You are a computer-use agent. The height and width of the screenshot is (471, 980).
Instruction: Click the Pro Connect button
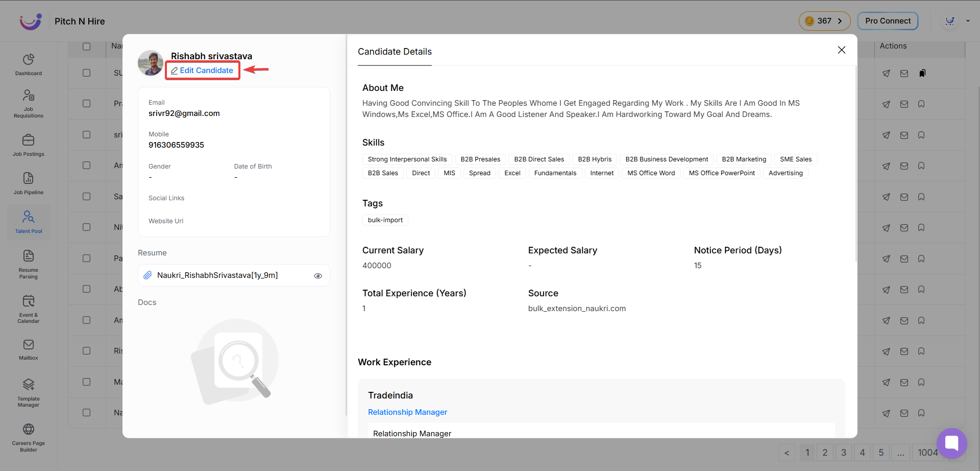[x=888, y=21]
